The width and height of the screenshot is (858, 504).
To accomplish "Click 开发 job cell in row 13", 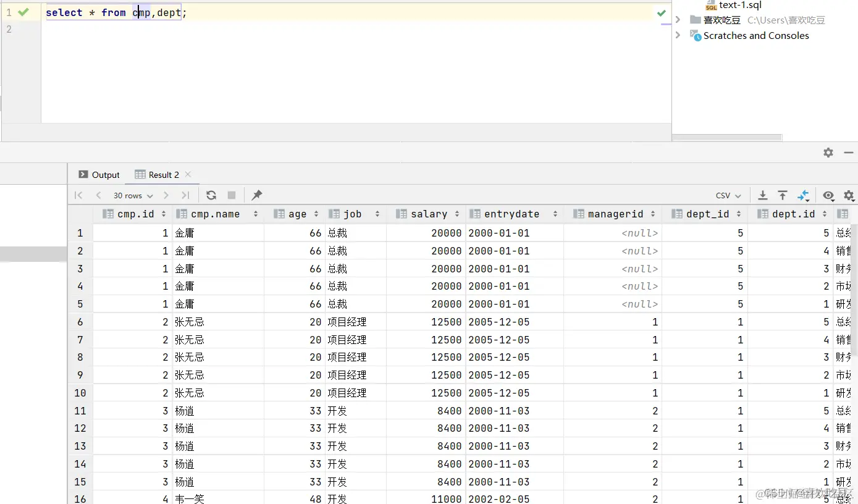I will (x=356, y=446).
